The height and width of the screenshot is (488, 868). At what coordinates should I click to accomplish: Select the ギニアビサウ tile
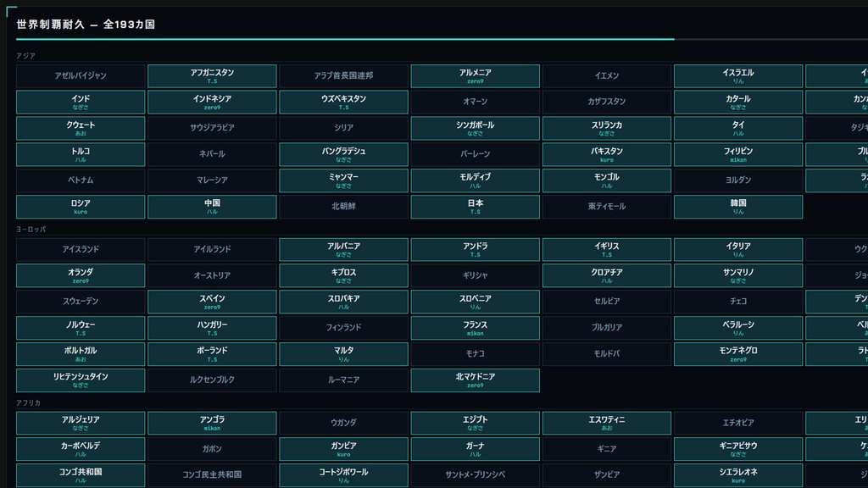tap(738, 449)
